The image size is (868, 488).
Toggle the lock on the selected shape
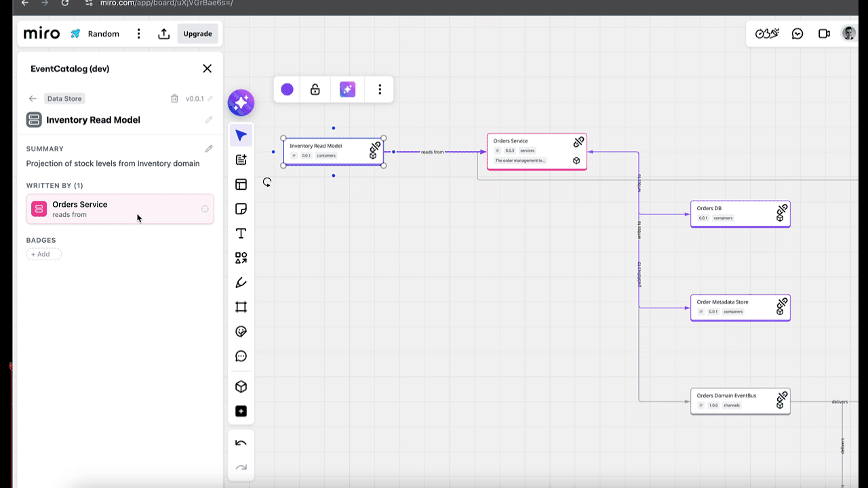pyautogui.click(x=315, y=89)
